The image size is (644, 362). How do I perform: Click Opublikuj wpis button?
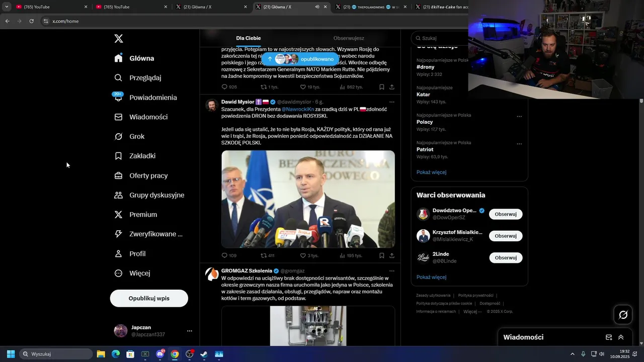[149, 298]
